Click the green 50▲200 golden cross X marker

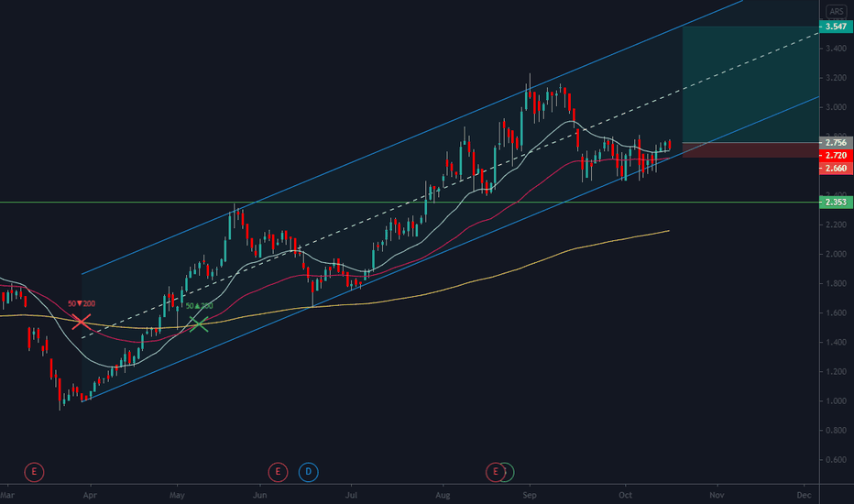tap(199, 323)
